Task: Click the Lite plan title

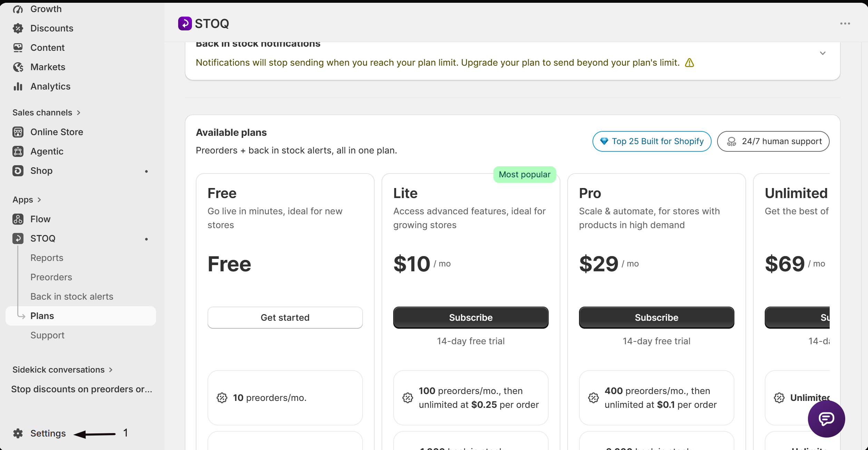Action: point(405,193)
